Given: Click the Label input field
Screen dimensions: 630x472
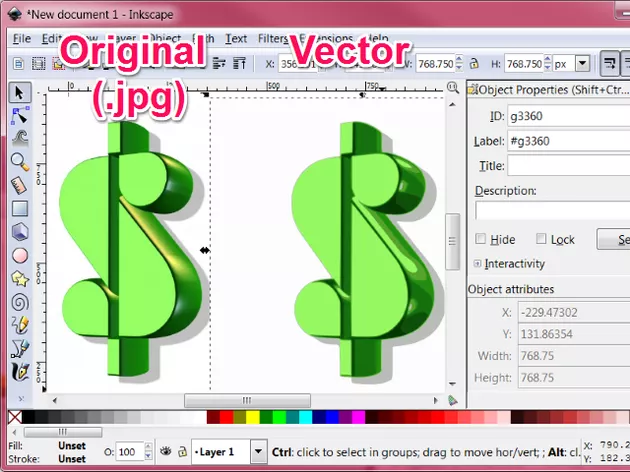Looking at the screenshot, I should click(x=567, y=141).
